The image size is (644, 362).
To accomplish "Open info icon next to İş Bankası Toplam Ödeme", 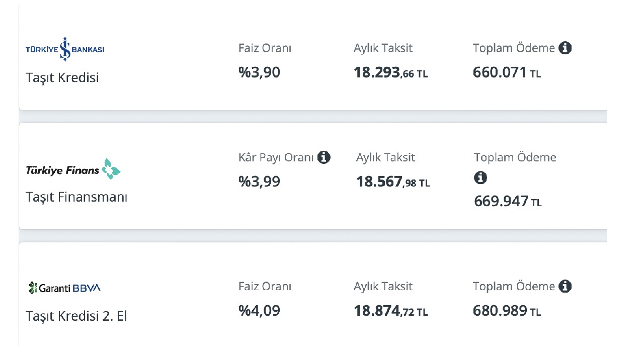I will (565, 48).
